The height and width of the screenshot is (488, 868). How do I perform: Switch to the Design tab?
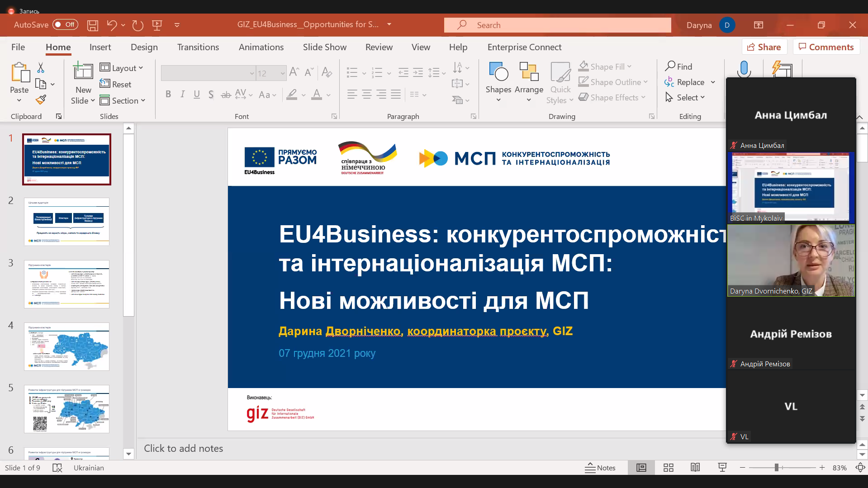coord(144,47)
